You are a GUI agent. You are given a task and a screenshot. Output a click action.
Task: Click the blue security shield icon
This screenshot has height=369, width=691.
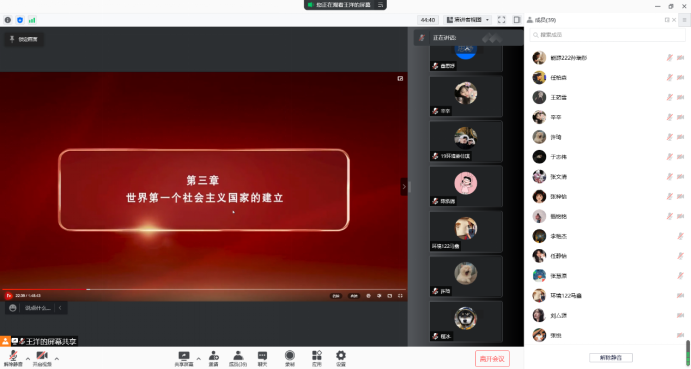(20, 20)
